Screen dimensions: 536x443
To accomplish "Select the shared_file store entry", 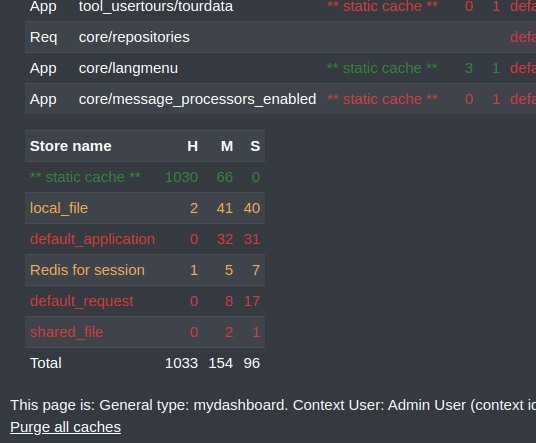I will point(145,332).
